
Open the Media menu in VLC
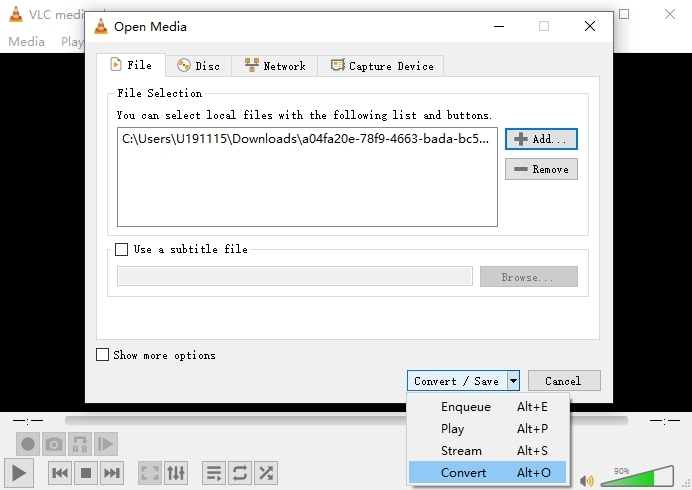click(26, 41)
